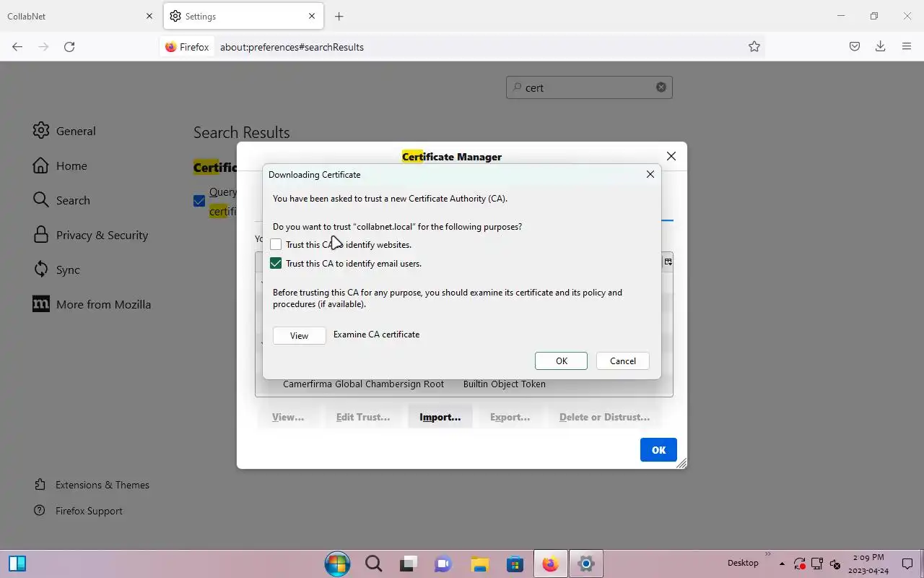Click blue OK button in Certificate Manager
924x578 pixels.
point(658,449)
